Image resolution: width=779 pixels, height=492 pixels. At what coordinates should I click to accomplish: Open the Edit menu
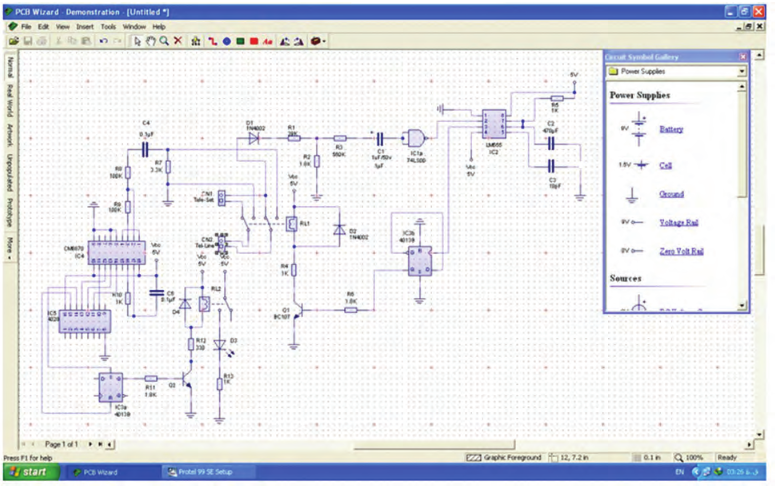[44, 27]
